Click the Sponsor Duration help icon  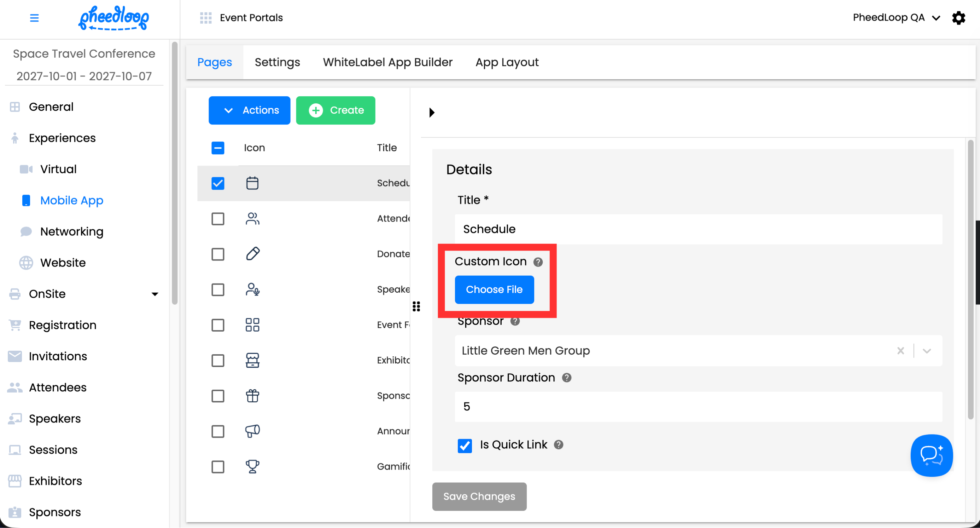(x=566, y=378)
